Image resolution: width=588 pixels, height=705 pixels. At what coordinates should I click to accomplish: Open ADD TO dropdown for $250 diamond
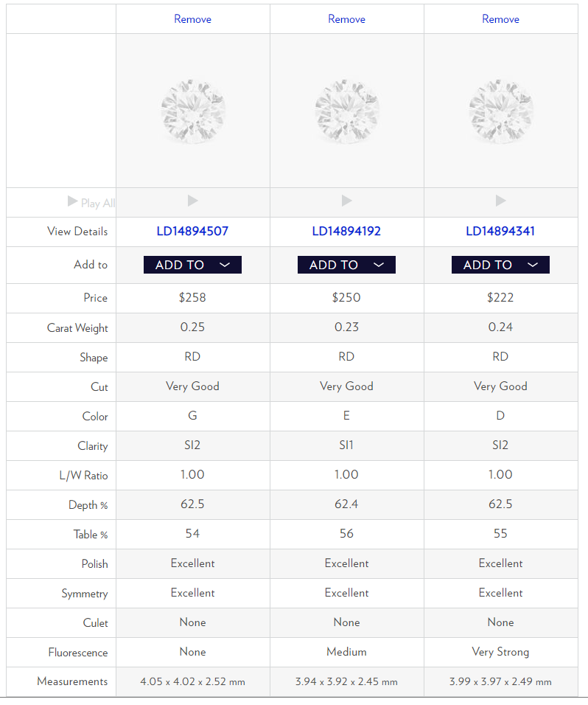pos(346,265)
